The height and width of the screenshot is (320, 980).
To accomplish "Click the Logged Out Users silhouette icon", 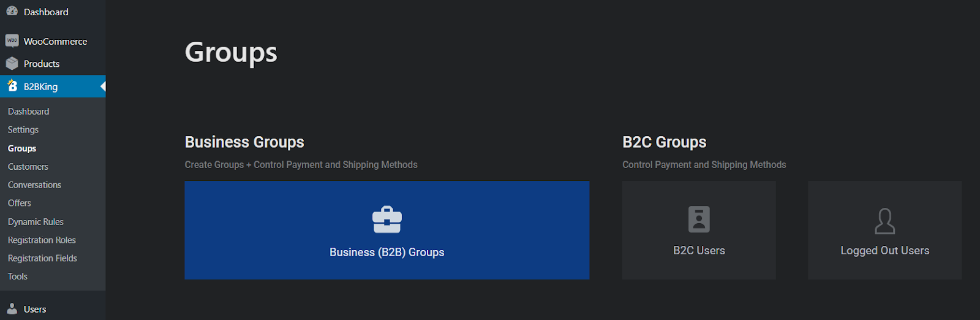I will click(884, 221).
